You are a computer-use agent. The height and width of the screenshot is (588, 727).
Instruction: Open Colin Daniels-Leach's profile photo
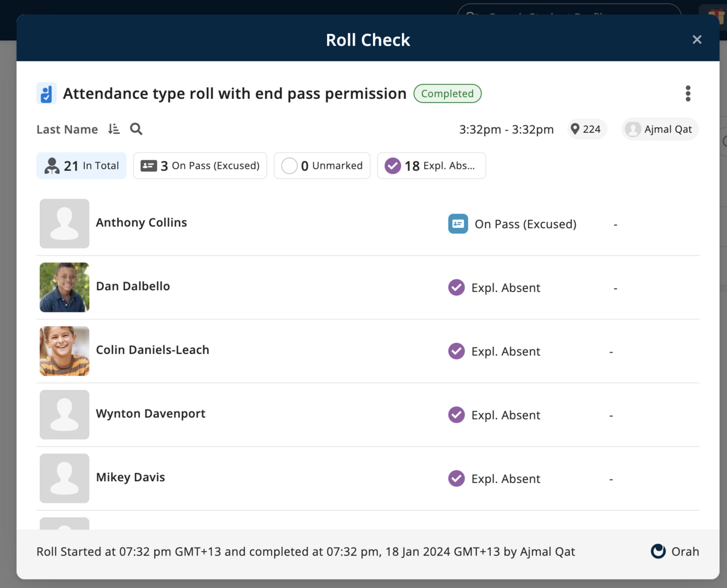point(65,351)
